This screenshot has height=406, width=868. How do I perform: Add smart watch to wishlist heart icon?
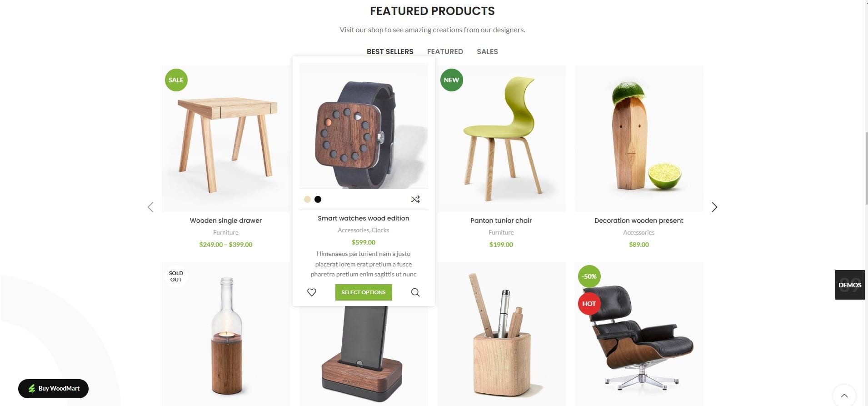tap(312, 292)
